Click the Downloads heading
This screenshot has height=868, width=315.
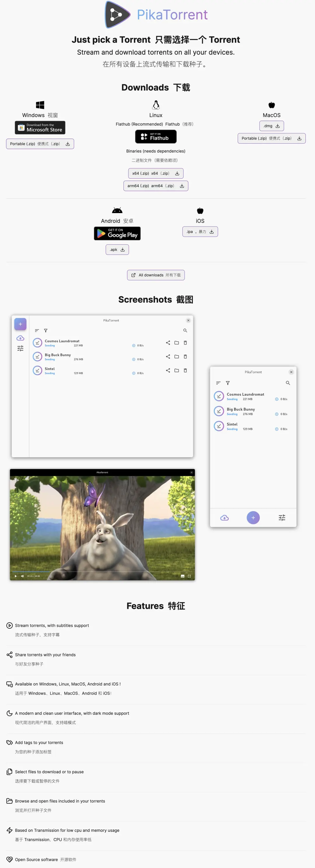[x=156, y=88]
